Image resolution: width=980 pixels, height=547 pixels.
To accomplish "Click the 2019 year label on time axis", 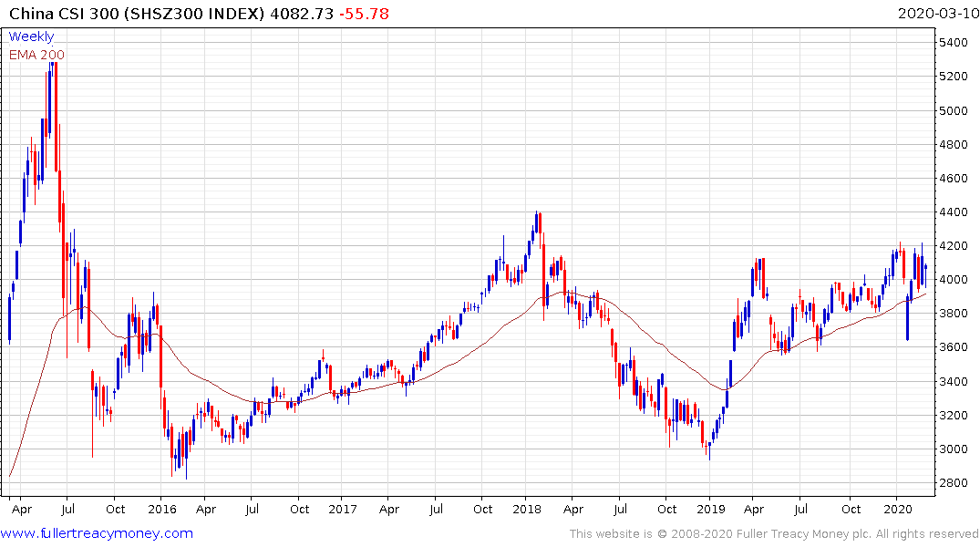I will point(711,509).
